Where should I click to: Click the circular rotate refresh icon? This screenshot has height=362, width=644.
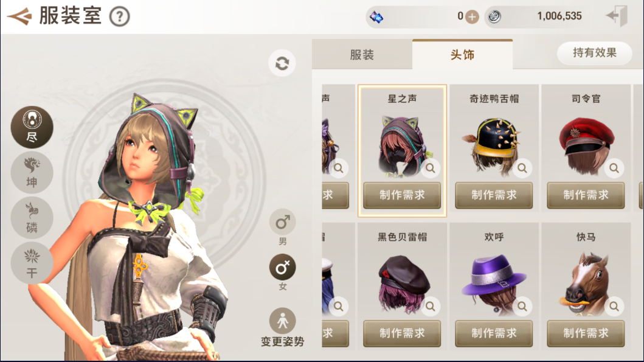pos(282,63)
